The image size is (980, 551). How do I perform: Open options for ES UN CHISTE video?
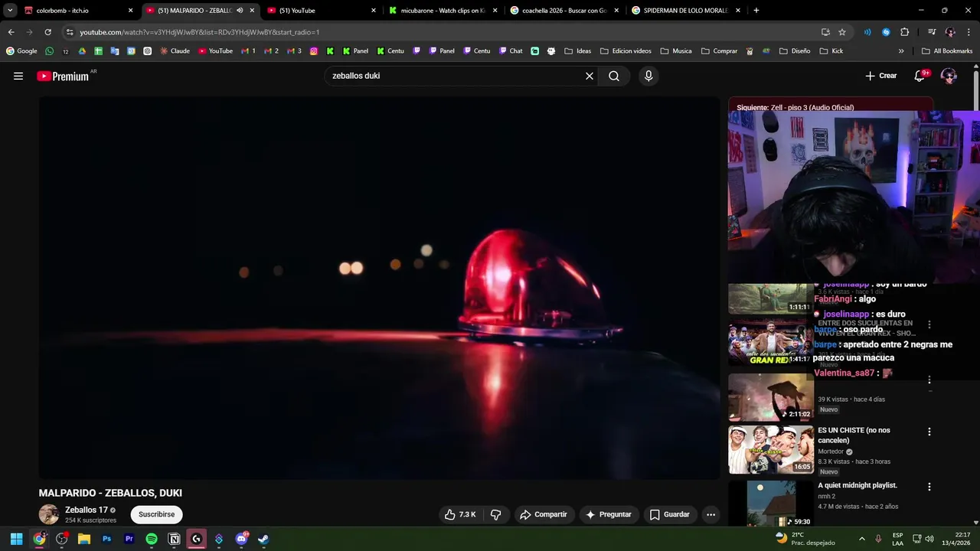point(929,432)
